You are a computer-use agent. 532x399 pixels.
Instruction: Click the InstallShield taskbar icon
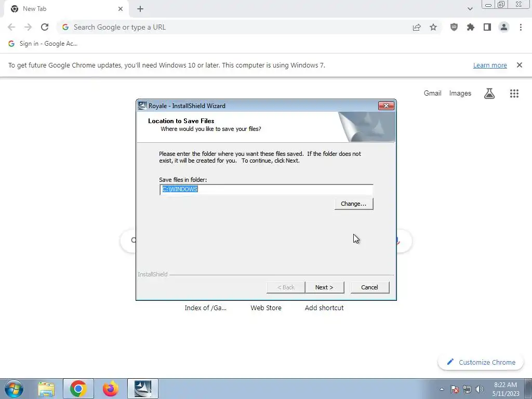(x=143, y=389)
